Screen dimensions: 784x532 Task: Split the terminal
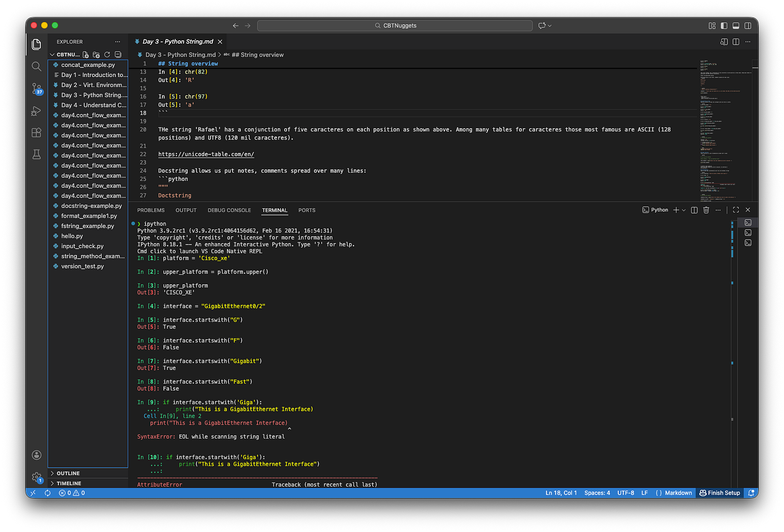[694, 210]
